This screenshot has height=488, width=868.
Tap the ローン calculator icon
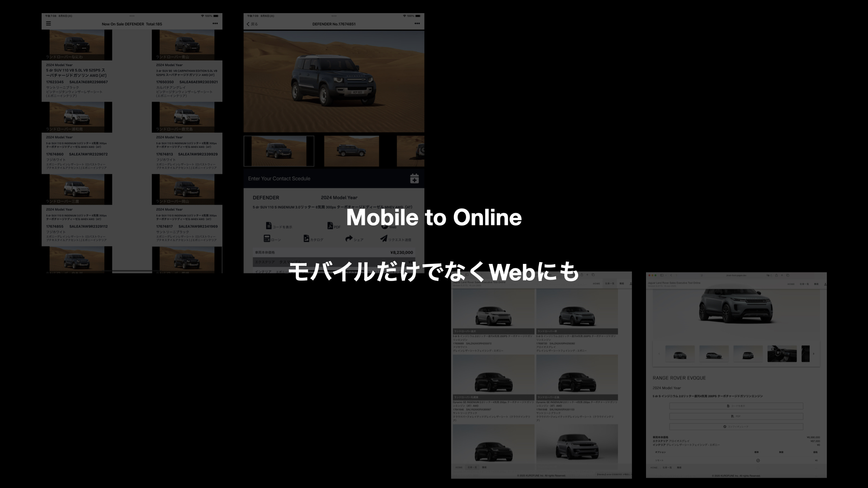267,239
